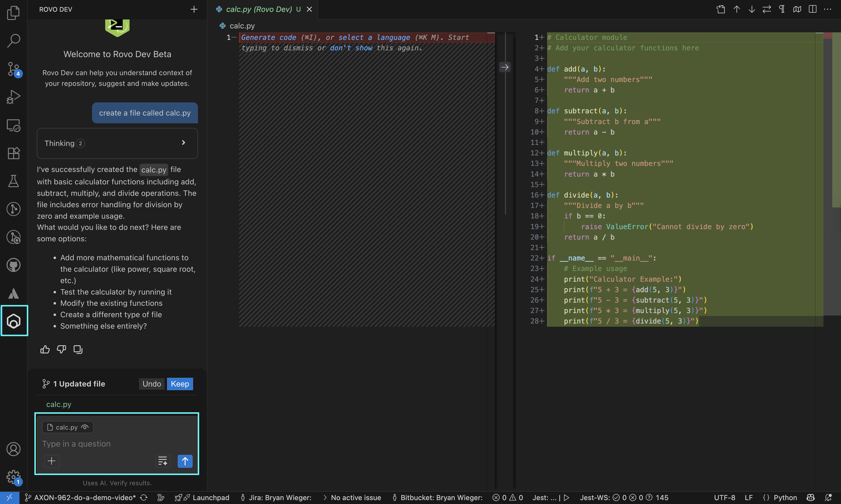The width and height of the screenshot is (841, 504).
Task: Open the Extensions view icon
Action: click(13, 153)
